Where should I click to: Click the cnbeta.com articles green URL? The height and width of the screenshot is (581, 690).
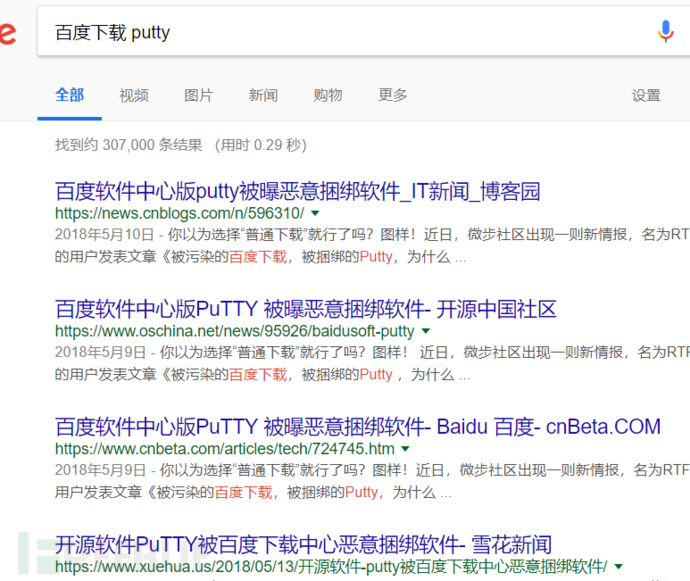(x=224, y=449)
